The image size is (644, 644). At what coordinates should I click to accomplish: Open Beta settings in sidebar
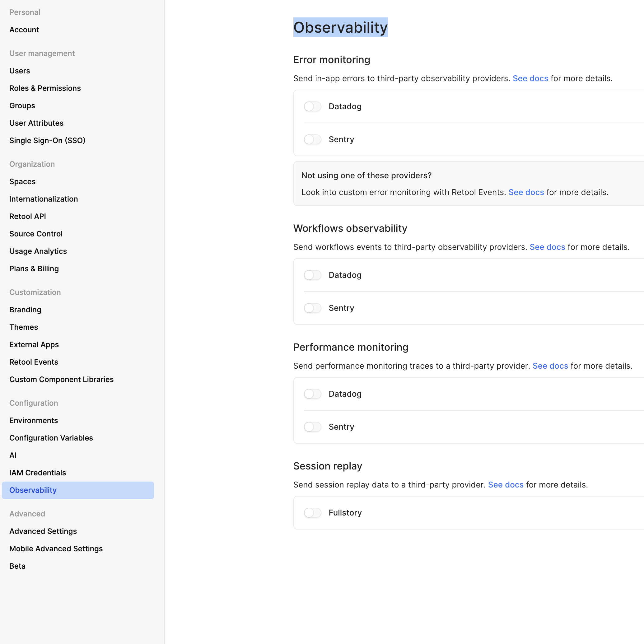coord(17,566)
